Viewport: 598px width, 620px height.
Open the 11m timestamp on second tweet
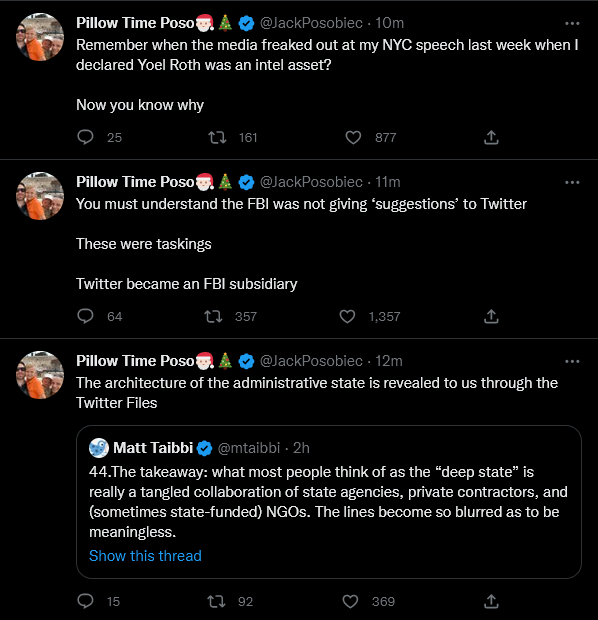tap(388, 182)
